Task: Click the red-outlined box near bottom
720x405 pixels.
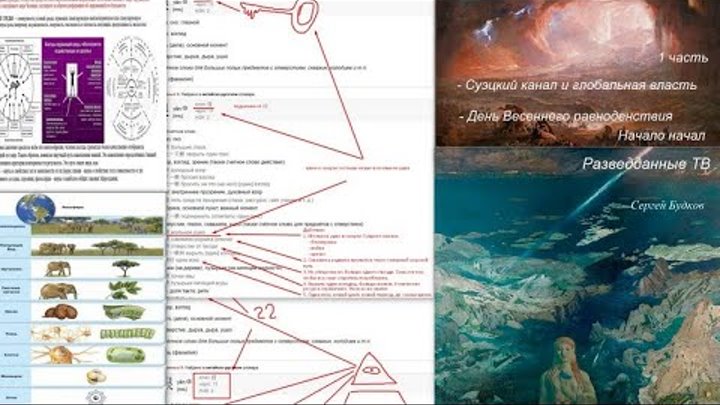Action: pos(212,385)
